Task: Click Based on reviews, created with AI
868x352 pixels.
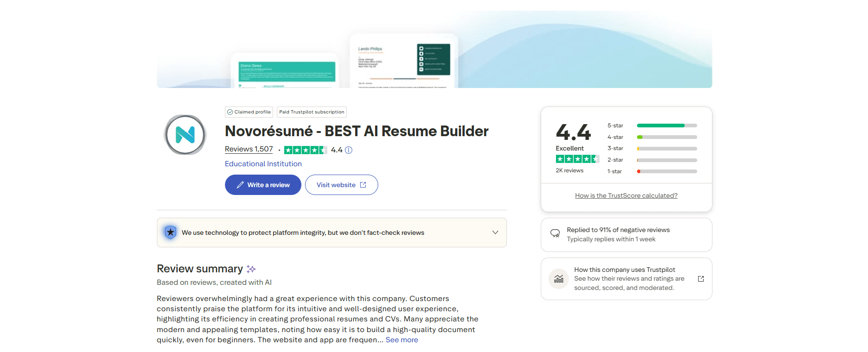Action: coord(214,283)
